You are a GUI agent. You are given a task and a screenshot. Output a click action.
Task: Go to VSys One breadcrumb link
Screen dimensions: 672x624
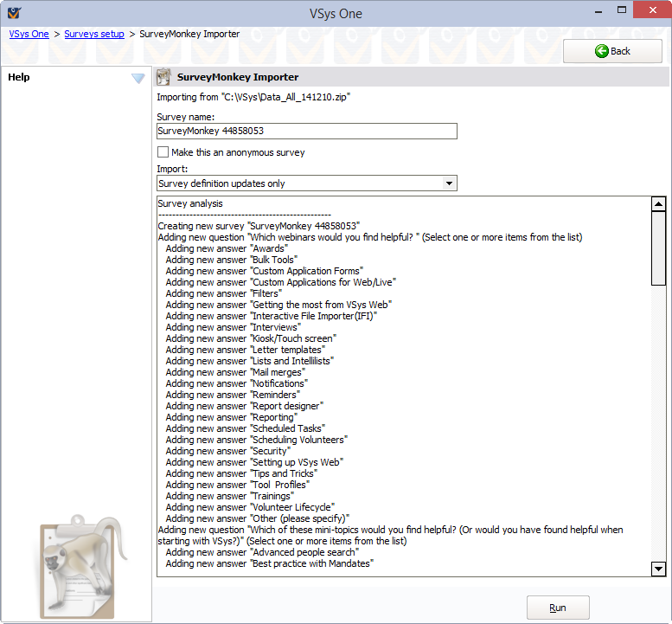[x=29, y=34]
